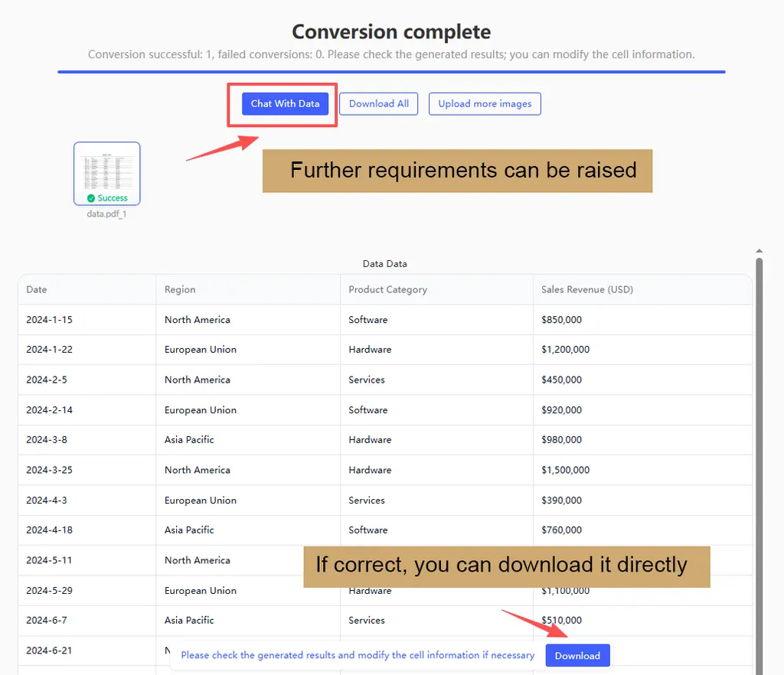The image size is (784, 675).
Task: Select the Sales Revenue (USD) header
Action: tap(586, 289)
